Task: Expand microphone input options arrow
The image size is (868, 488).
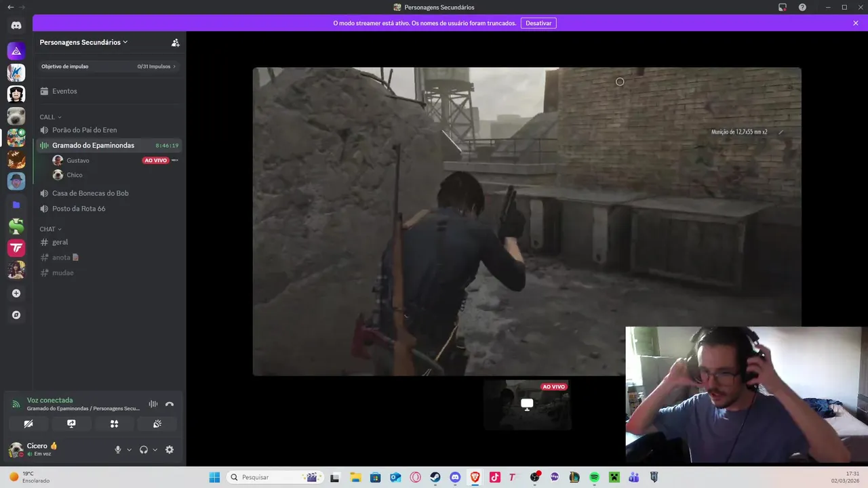Action: pos(129,449)
